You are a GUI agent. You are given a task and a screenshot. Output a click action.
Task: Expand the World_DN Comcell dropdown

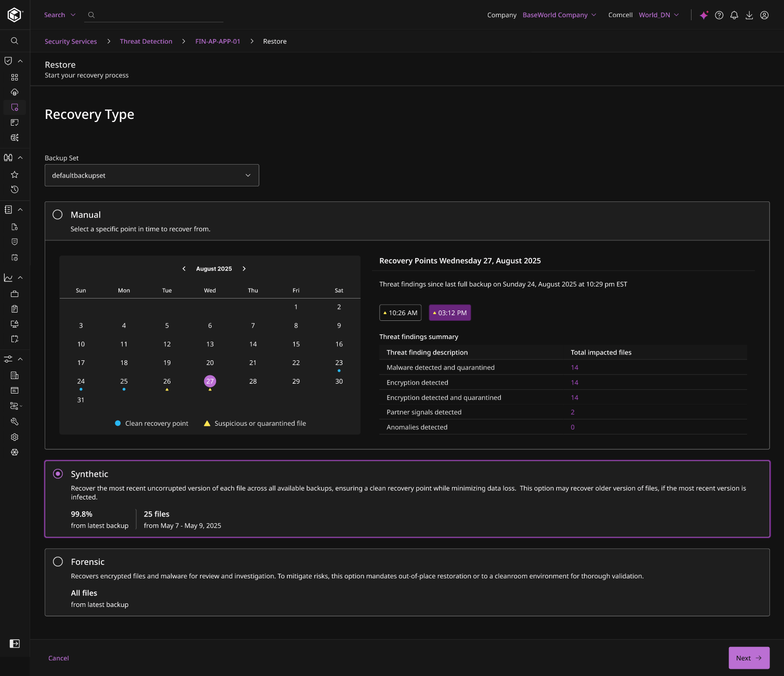(658, 15)
